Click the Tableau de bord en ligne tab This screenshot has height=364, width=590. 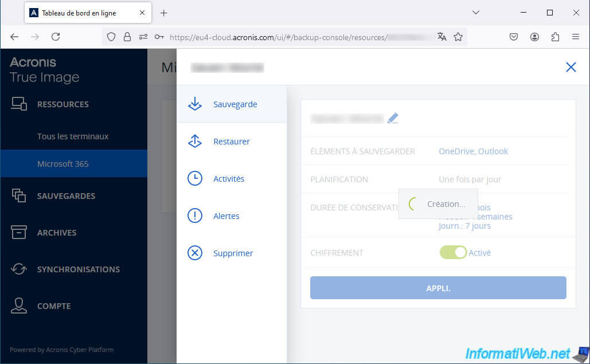[x=88, y=13]
